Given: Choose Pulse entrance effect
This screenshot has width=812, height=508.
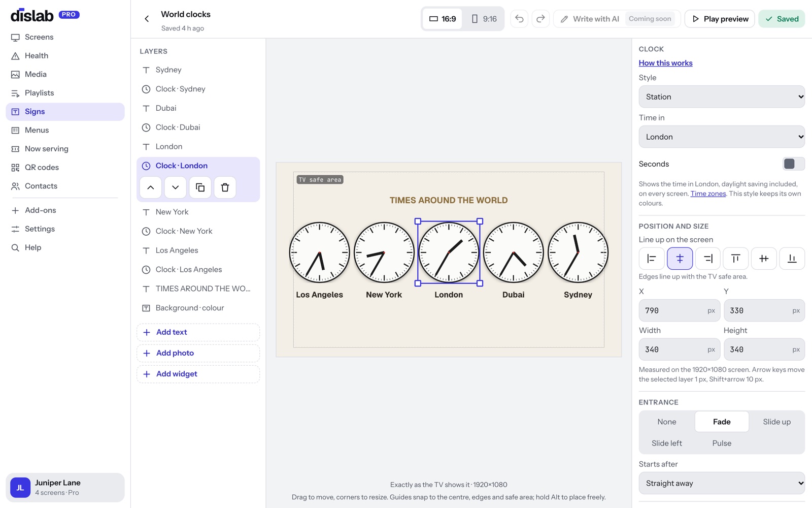Looking at the screenshot, I should (x=722, y=443).
